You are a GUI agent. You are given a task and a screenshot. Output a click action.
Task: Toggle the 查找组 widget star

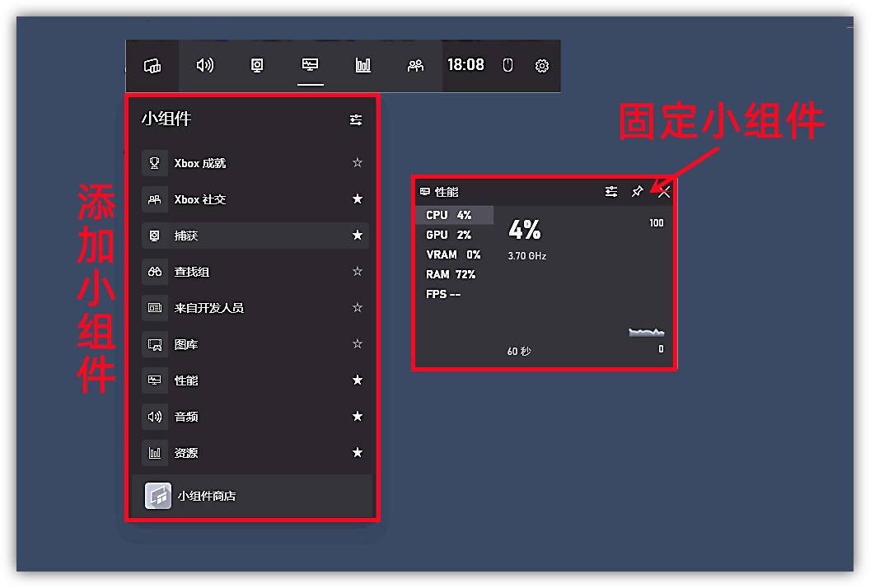click(358, 272)
